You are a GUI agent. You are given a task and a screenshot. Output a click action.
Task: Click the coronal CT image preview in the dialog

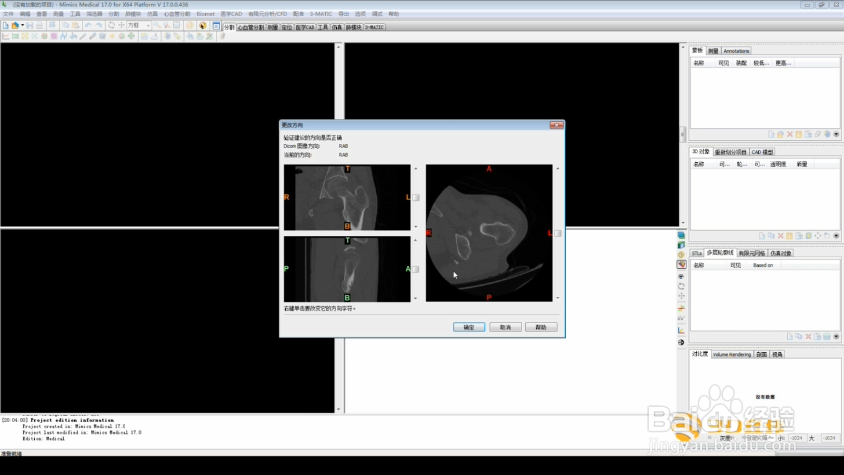coord(347,198)
